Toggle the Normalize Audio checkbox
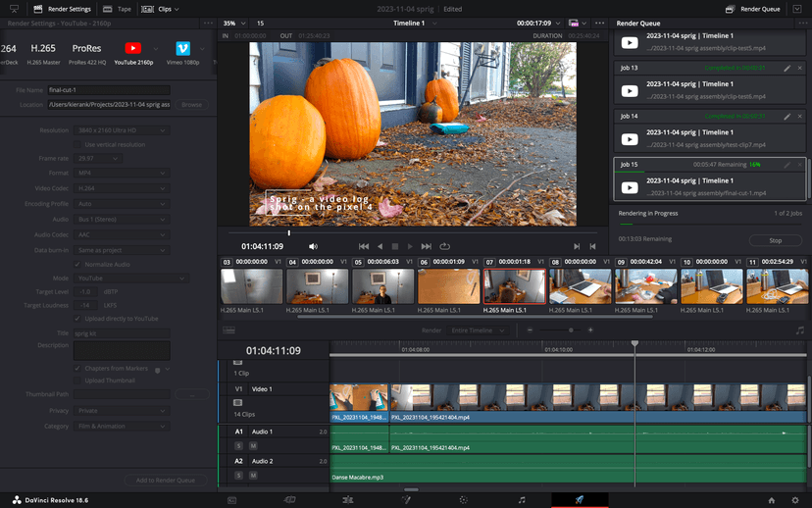812x508 pixels. click(77, 265)
